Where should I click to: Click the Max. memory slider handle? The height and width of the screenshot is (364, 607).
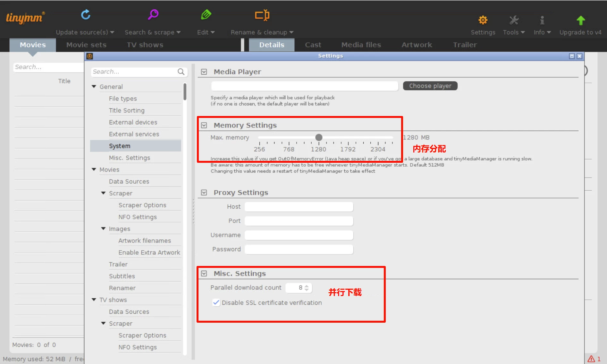(x=319, y=137)
